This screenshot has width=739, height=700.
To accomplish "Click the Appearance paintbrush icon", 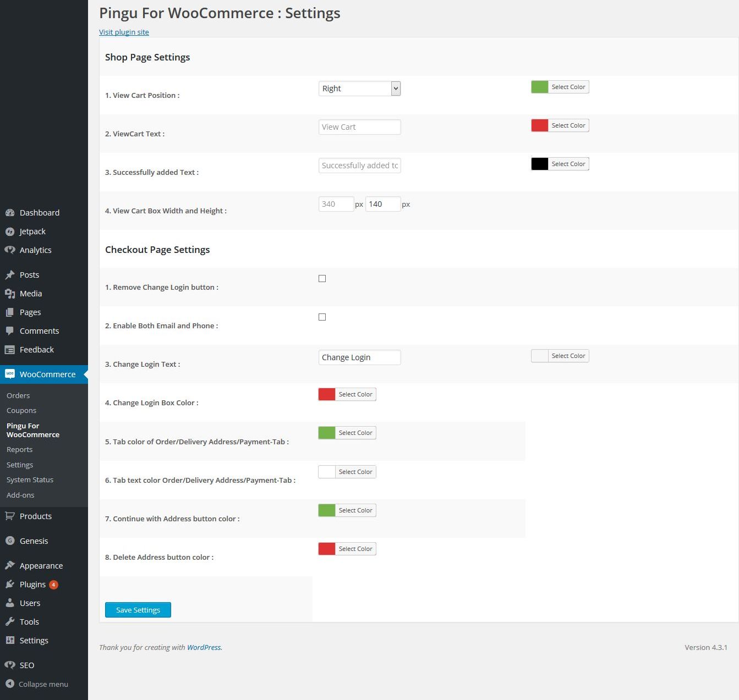I will click(x=10, y=566).
